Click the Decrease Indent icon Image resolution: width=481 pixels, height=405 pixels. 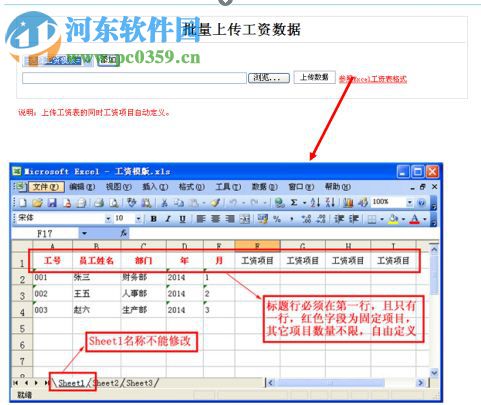point(339,219)
